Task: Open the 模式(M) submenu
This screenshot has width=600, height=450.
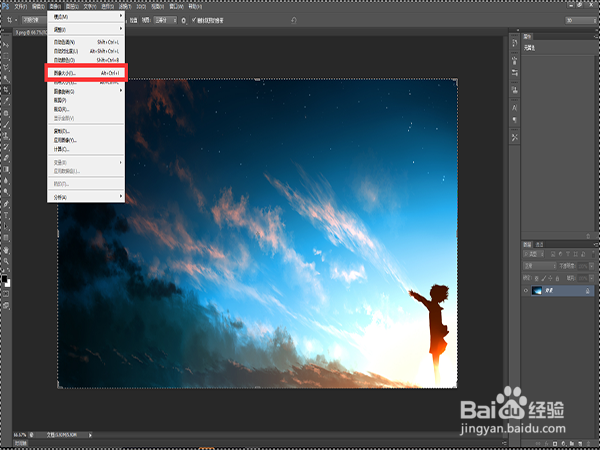Action: coord(86,16)
